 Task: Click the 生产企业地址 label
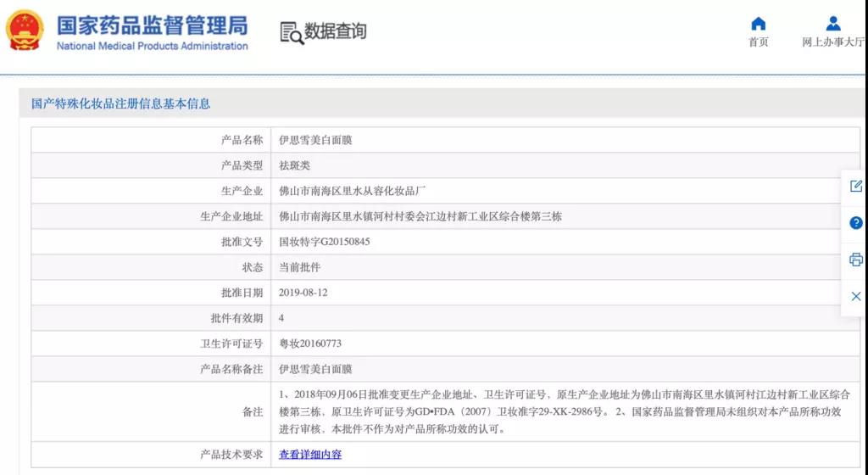pos(231,216)
